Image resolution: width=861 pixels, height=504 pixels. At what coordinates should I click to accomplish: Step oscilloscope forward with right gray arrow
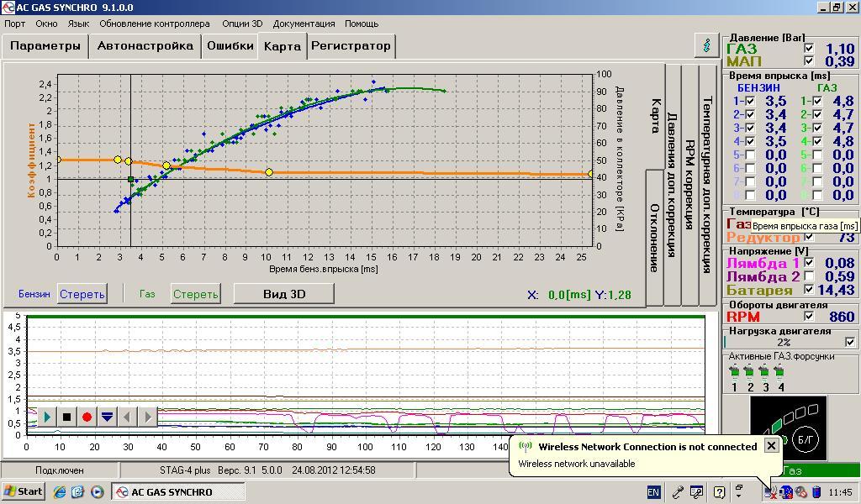point(147,417)
